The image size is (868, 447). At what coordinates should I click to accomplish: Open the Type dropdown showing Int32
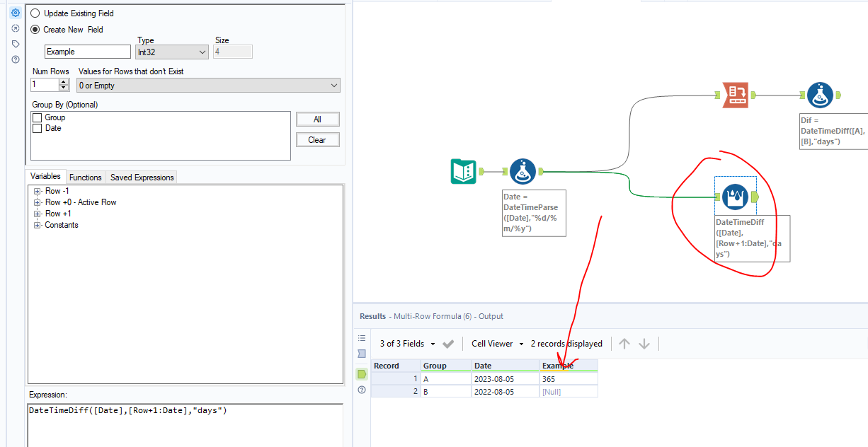pos(172,52)
